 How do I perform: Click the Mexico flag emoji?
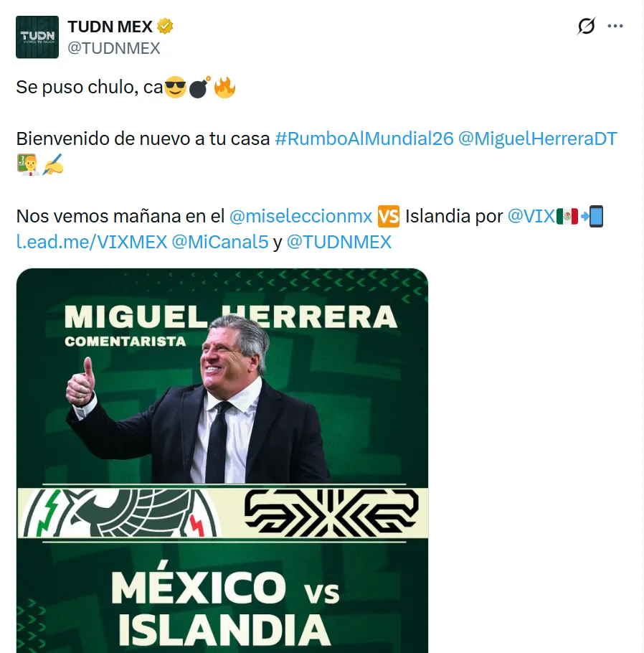click(567, 217)
